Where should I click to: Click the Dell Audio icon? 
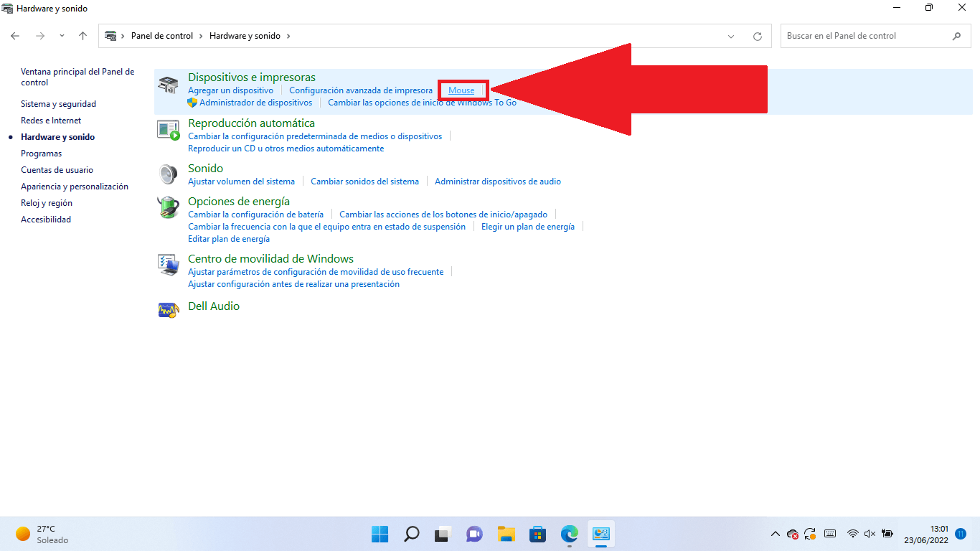click(168, 310)
